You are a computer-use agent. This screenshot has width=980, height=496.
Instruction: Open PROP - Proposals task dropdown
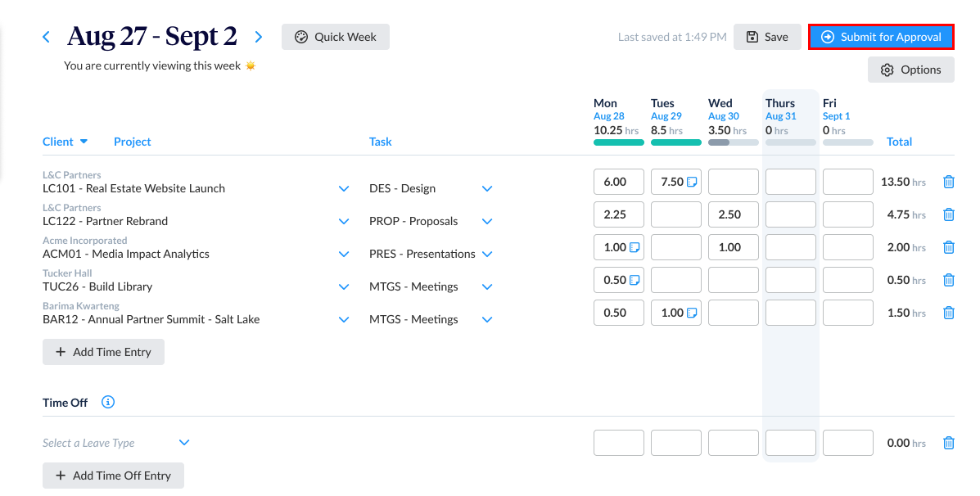[487, 221]
